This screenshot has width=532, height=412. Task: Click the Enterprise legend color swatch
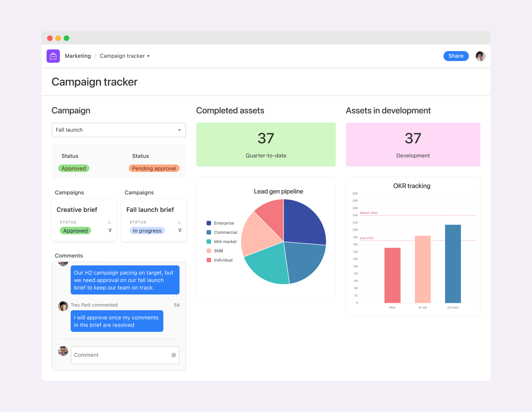(x=209, y=223)
